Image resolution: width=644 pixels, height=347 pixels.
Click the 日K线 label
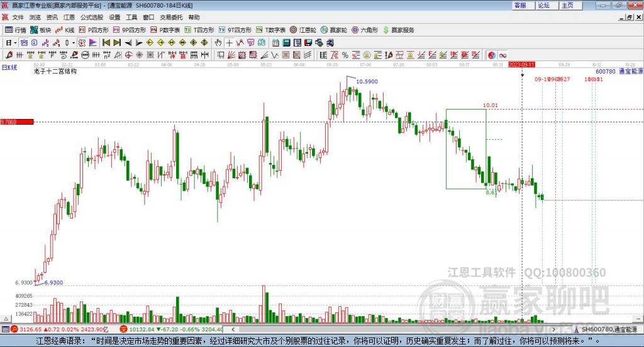click(9, 67)
